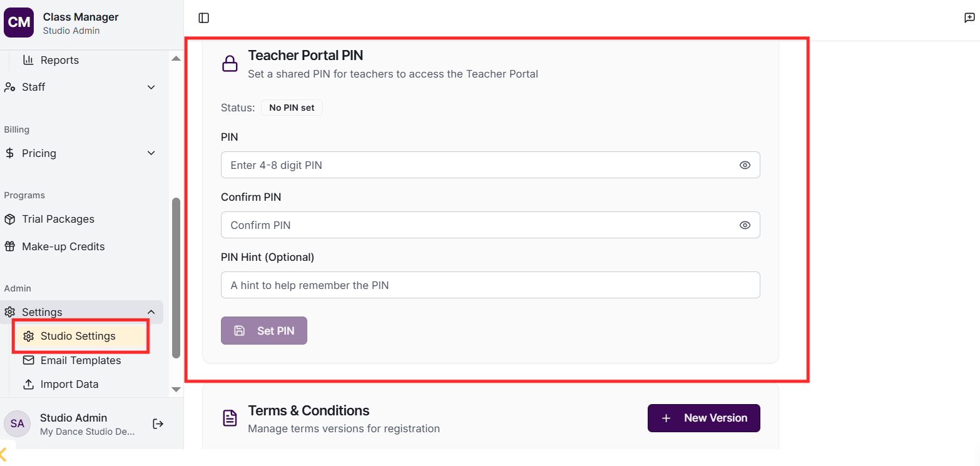Open Email Templates in sidebar
This screenshot has width=980, height=466.
80,360
